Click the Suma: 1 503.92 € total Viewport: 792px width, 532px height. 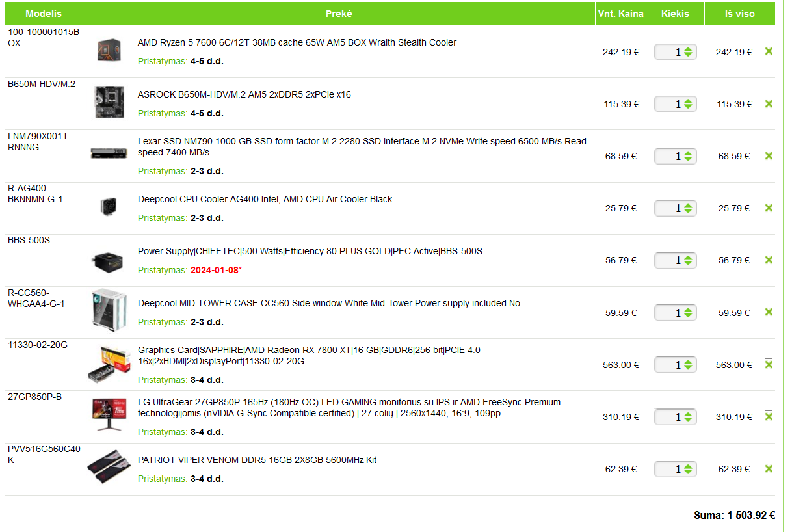(735, 515)
